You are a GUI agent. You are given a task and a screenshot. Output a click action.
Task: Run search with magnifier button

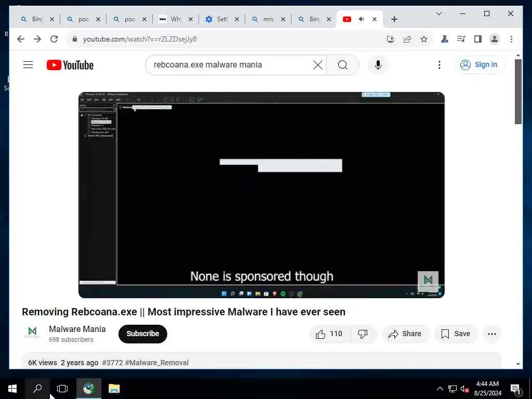point(343,65)
